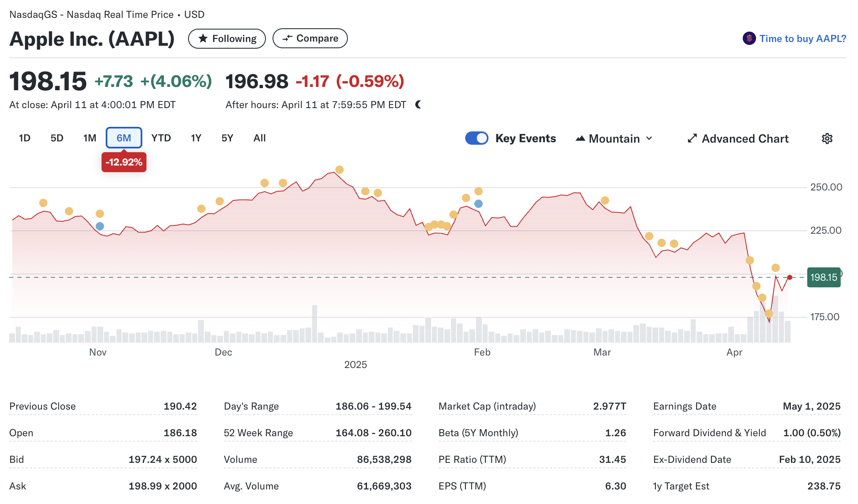Select the 1M range tab

pyautogui.click(x=89, y=138)
